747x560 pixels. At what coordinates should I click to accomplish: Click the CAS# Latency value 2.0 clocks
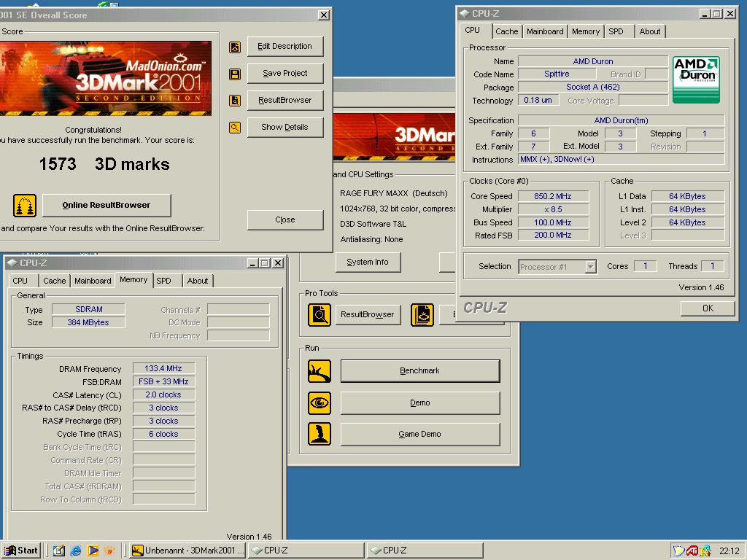coord(163,394)
